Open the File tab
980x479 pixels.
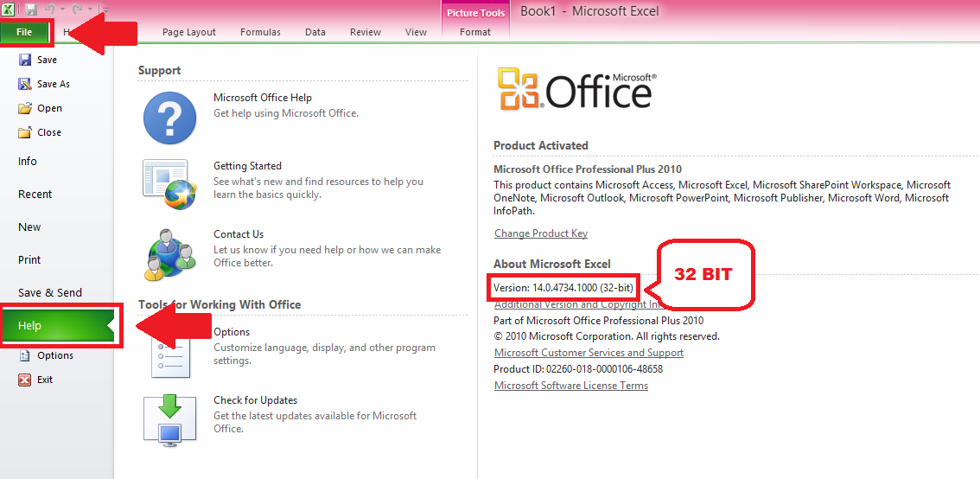[24, 33]
